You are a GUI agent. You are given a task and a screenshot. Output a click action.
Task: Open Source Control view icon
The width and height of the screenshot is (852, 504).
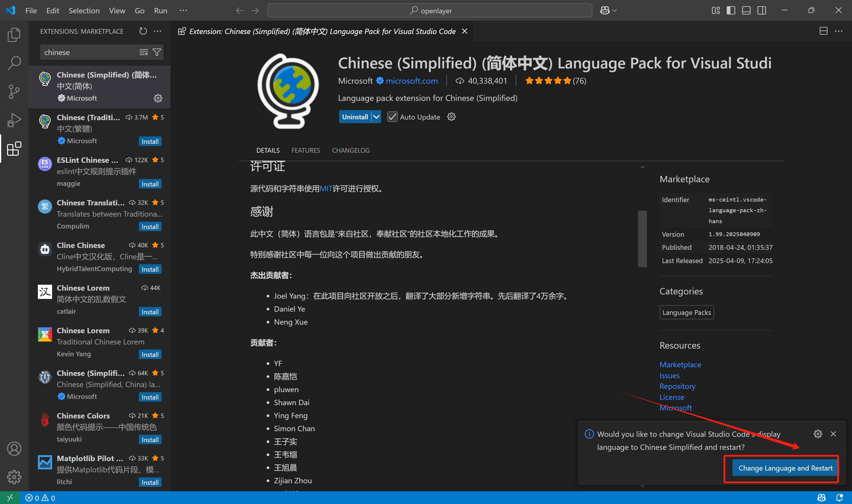14,91
